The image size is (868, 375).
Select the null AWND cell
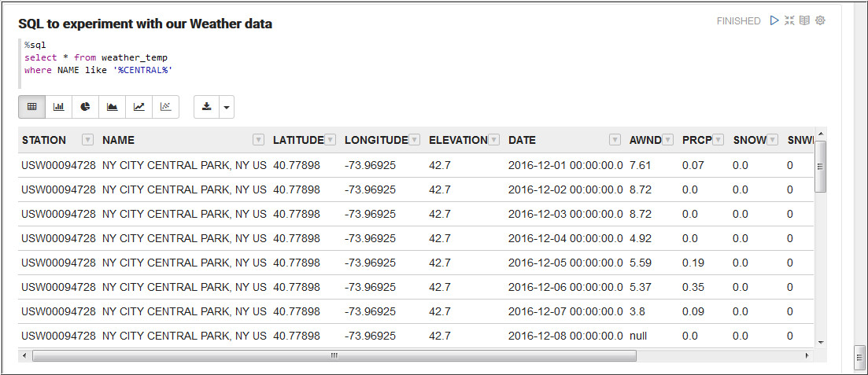pyautogui.click(x=637, y=336)
